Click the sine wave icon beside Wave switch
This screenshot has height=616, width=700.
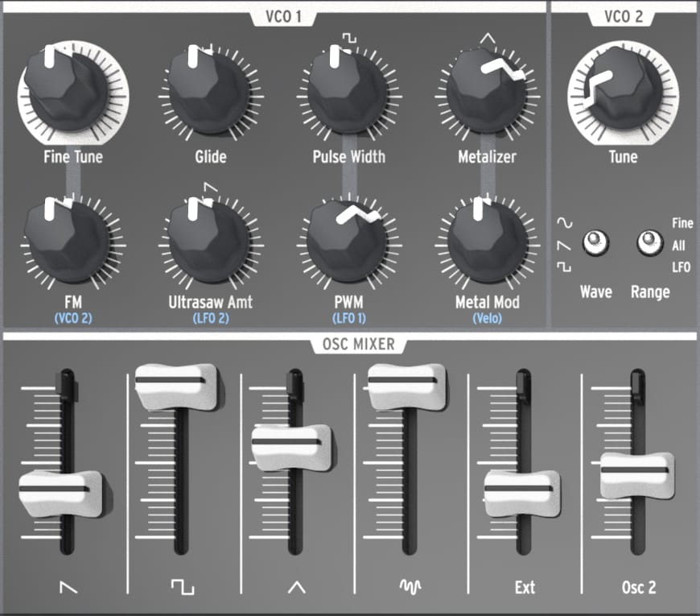(564, 222)
